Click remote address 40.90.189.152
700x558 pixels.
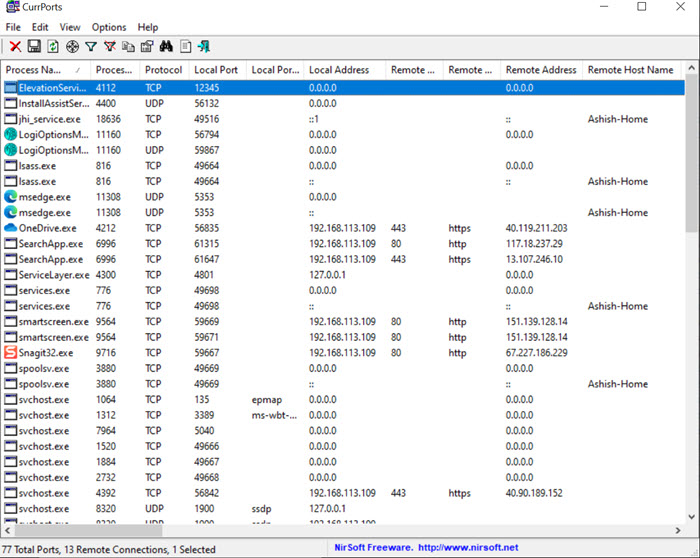[534, 493]
